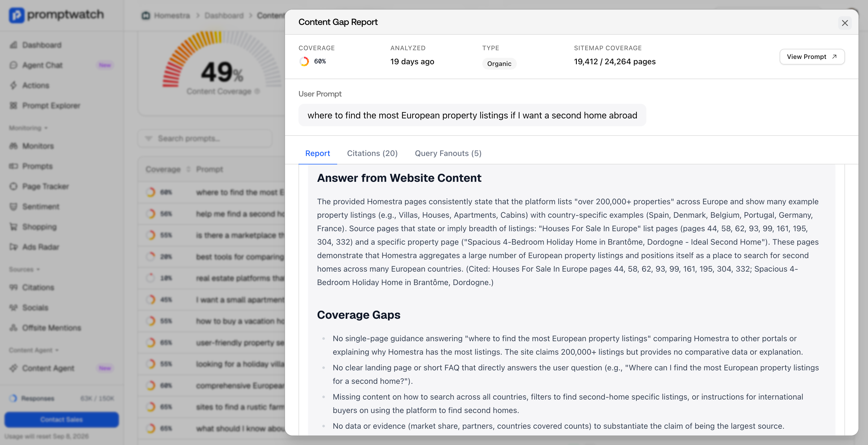Image resolution: width=868 pixels, height=445 pixels.
Task: Click the promptwatch logo icon
Action: click(17, 15)
